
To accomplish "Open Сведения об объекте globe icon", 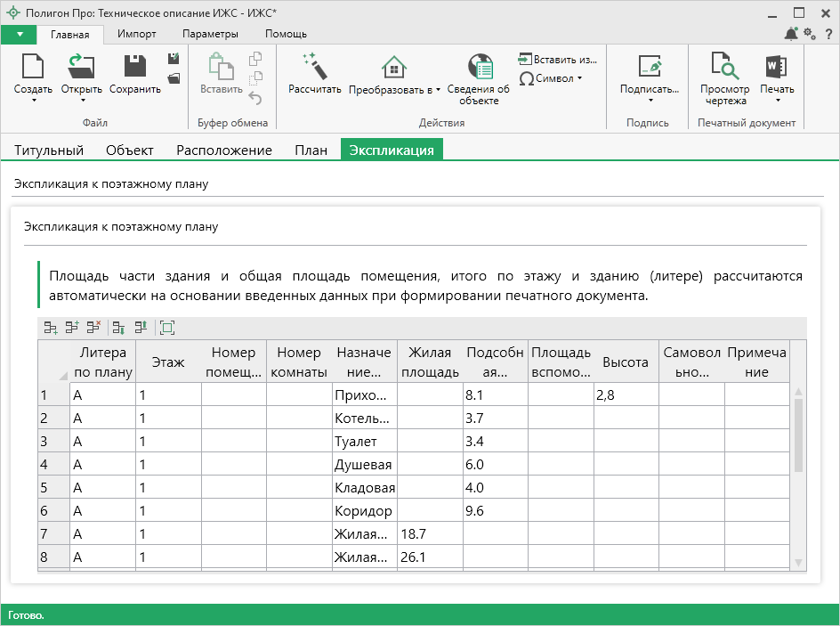I will pos(480,67).
